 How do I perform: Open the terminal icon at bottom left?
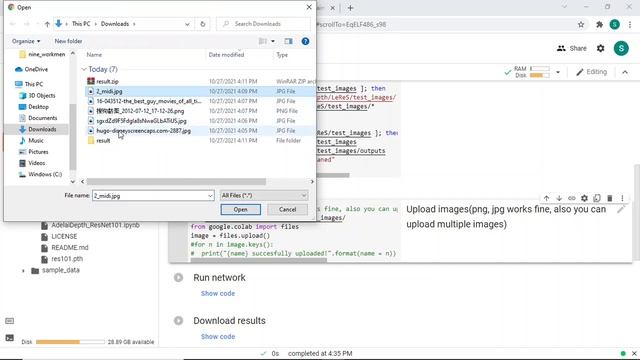(9, 338)
